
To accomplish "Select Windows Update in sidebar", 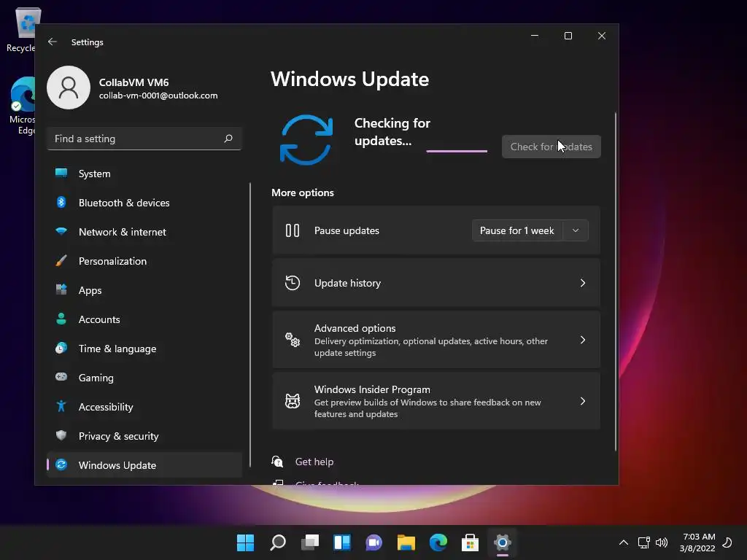I will pos(144,465).
